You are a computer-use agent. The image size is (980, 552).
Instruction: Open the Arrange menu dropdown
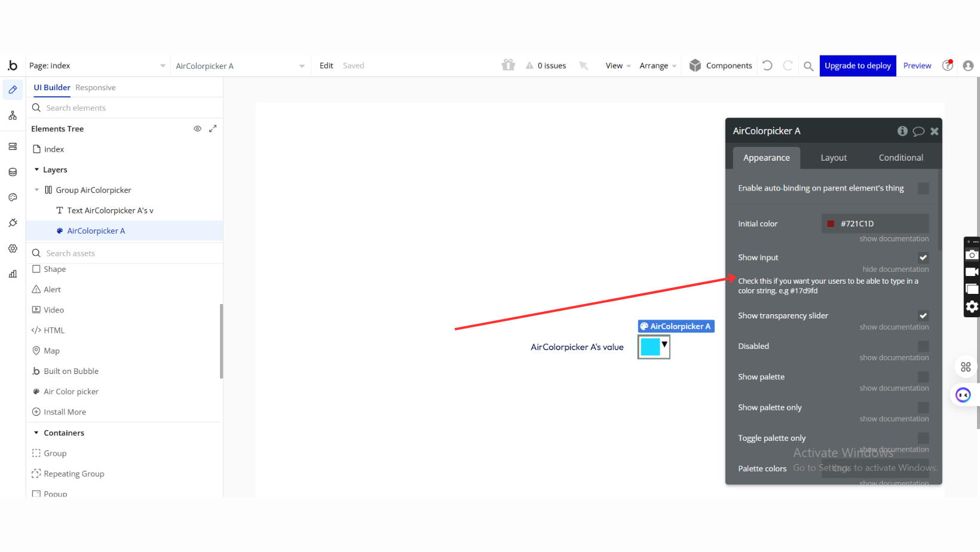pyautogui.click(x=658, y=66)
